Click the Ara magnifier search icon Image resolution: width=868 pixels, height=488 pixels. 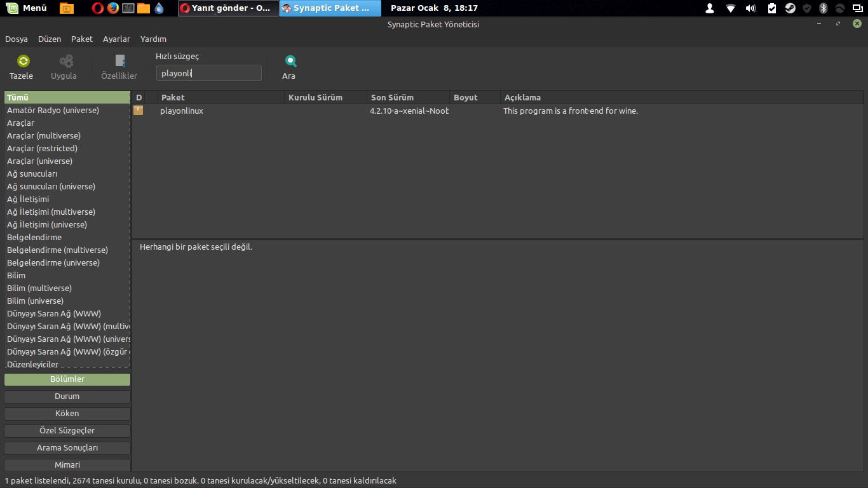tap(290, 61)
